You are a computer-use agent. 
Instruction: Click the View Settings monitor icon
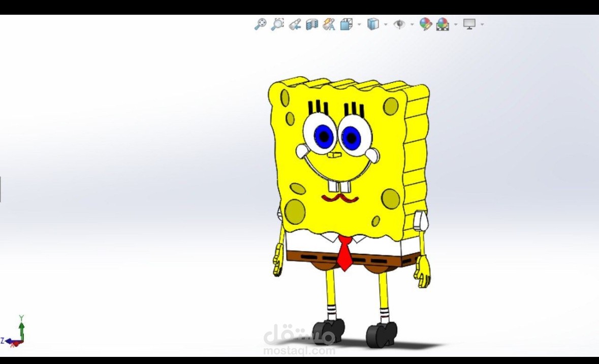tap(469, 24)
